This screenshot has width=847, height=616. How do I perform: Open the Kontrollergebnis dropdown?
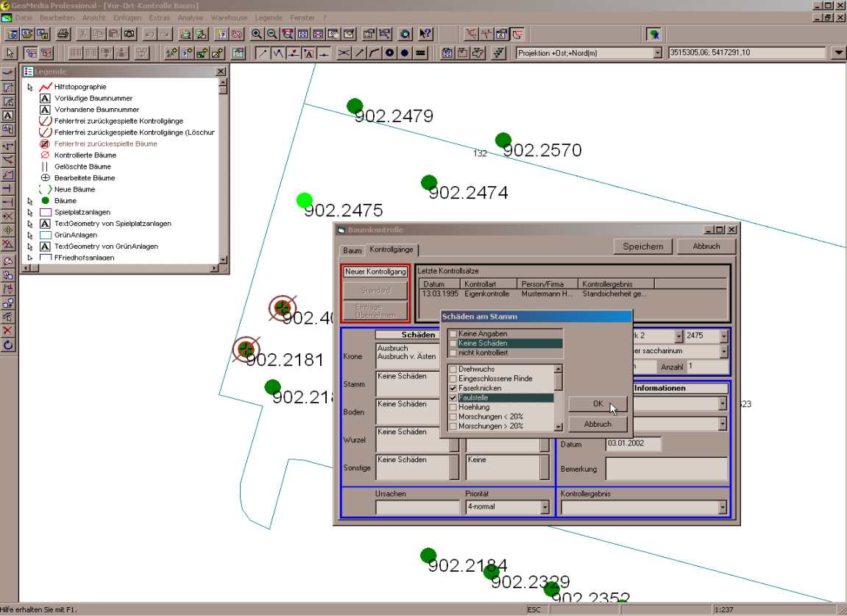click(723, 507)
